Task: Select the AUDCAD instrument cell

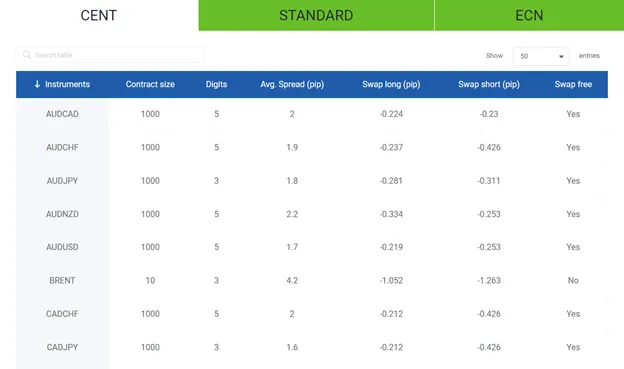Action: click(62, 114)
